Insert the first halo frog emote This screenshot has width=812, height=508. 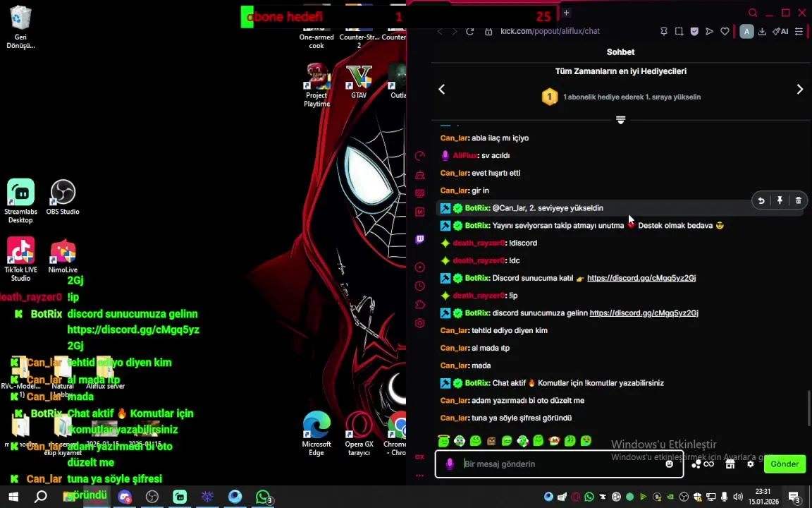point(444,441)
